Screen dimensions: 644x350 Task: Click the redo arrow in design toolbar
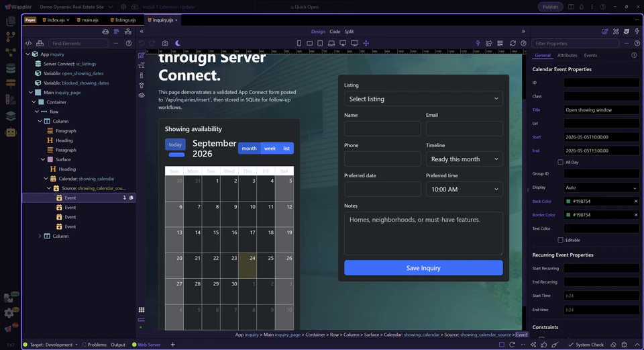pyautogui.click(x=152, y=43)
